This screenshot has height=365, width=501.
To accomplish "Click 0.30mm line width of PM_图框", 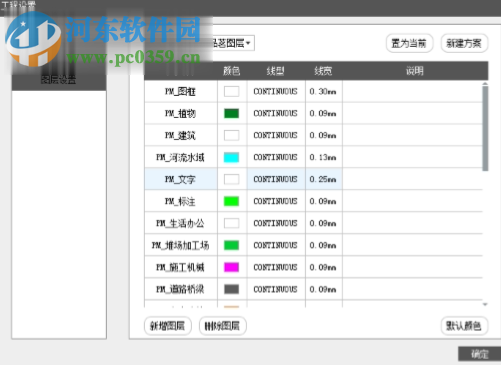I will (x=323, y=91).
